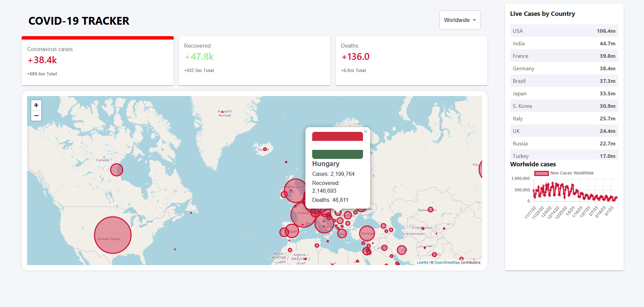Click the Leaflet attribution link
This screenshot has width=644, height=307.
pyautogui.click(x=422, y=262)
